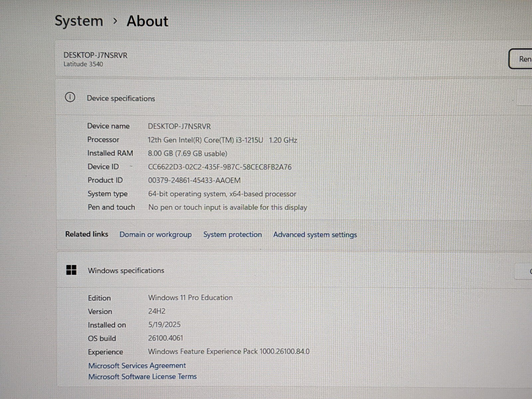Click the Latitude 3540 model text
The image size is (532, 399).
coord(83,64)
